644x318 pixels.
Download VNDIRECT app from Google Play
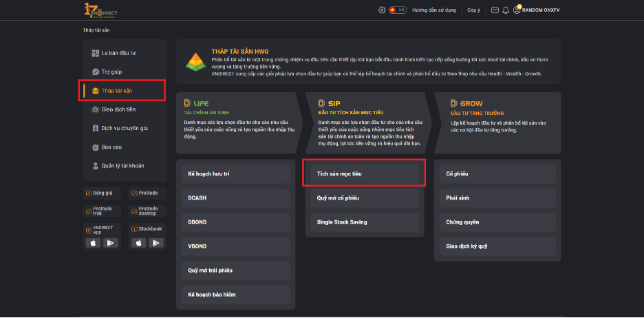tap(111, 243)
